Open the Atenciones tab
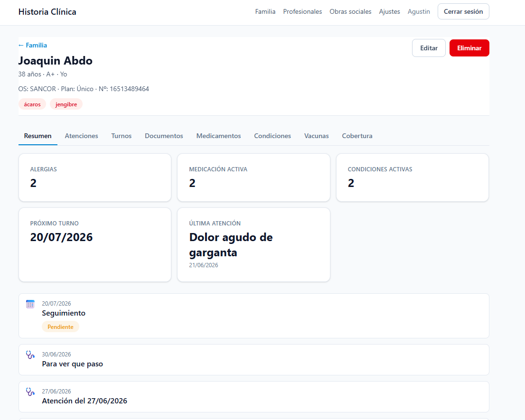 tap(81, 136)
